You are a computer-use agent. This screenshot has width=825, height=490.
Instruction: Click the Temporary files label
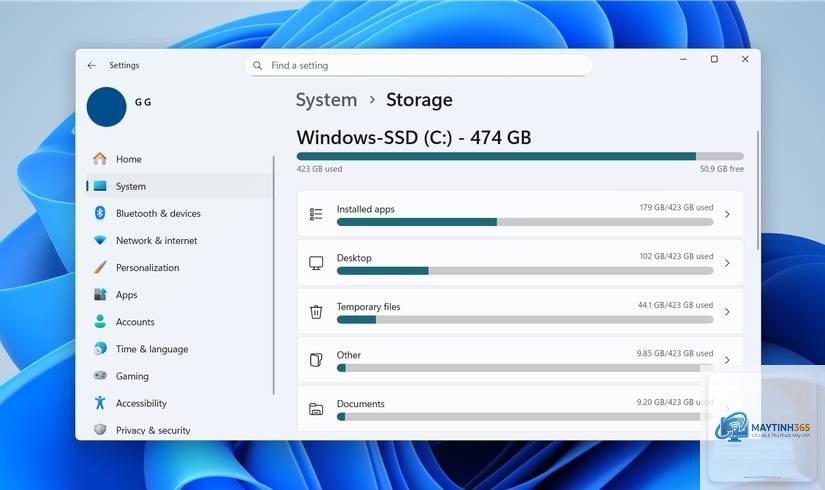(x=368, y=306)
